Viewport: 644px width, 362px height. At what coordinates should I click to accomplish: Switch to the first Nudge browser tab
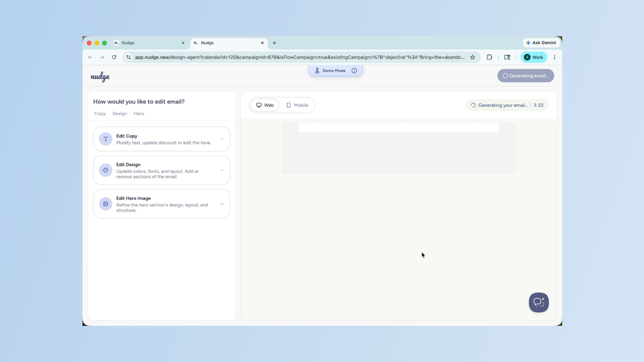click(x=150, y=43)
